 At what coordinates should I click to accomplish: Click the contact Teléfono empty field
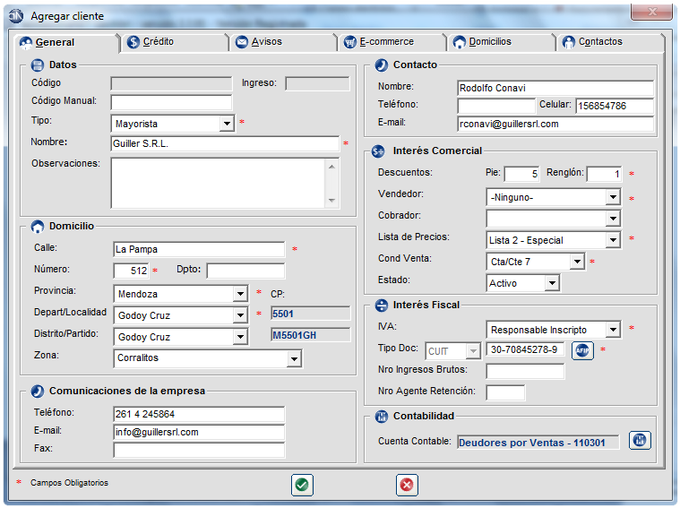click(x=496, y=106)
